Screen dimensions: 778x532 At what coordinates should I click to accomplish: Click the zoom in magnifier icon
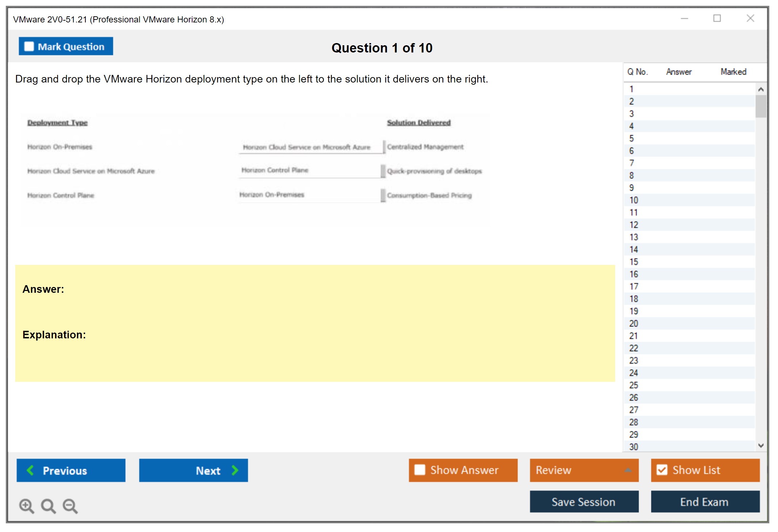coord(26,506)
